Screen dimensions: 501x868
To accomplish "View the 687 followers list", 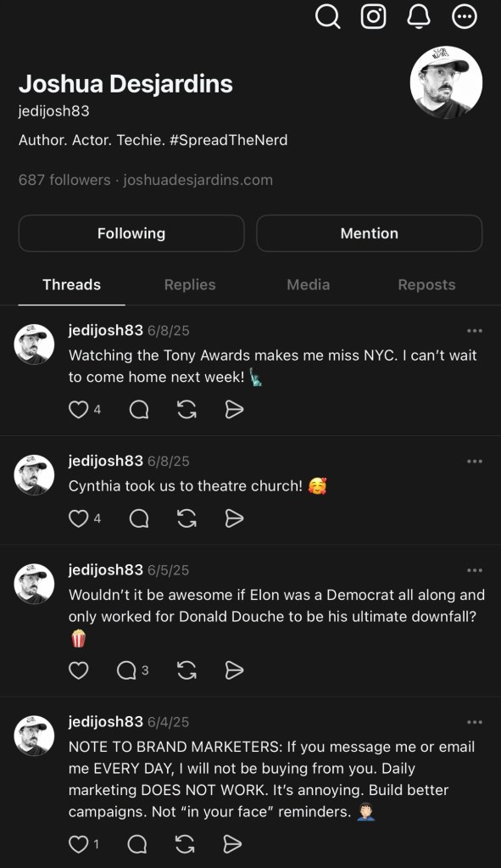I will coord(59,180).
